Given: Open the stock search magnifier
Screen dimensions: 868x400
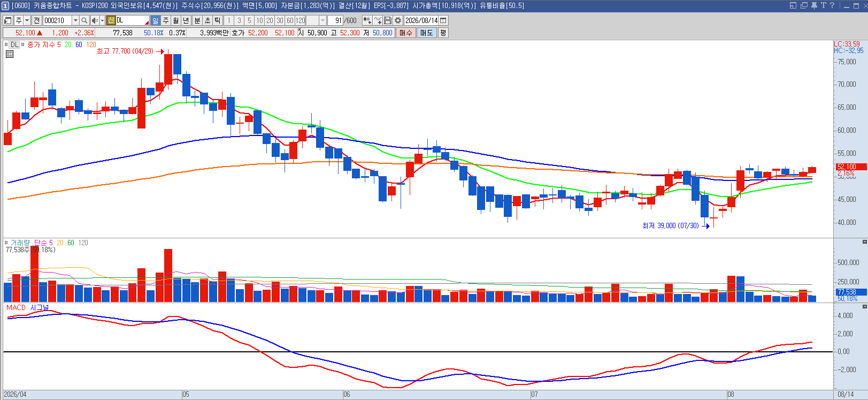Looking at the screenshot, I should click(85, 20).
